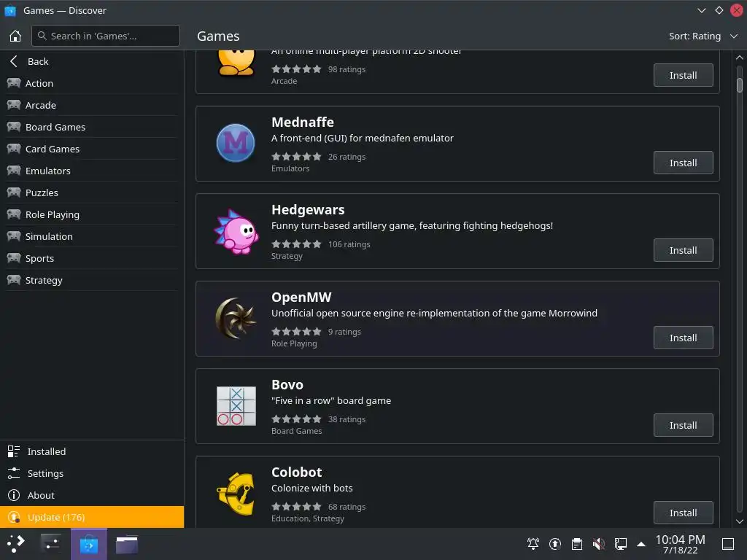Image resolution: width=747 pixels, height=560 pixels.
Task: Click the OpenMW title text
Action: (301, 297)
